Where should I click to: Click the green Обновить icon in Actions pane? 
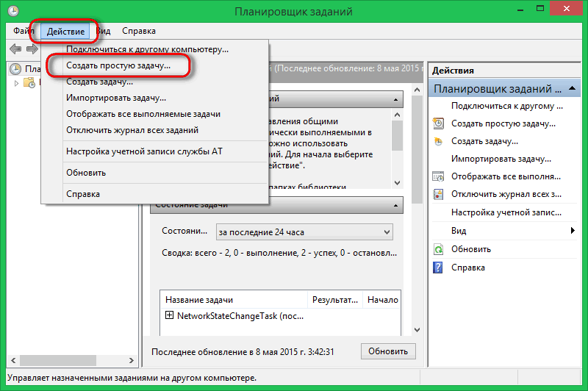(x=438, y=249)
